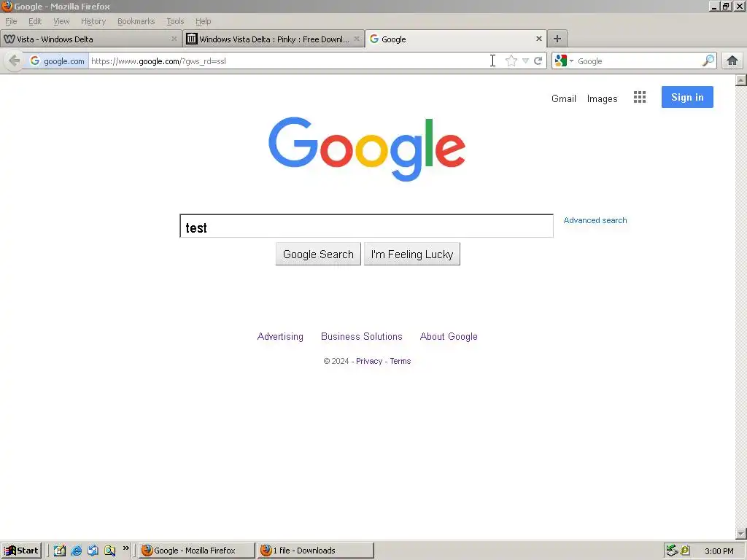Open the Edit menu
This screenshot has width=747, height=560.
35,21
